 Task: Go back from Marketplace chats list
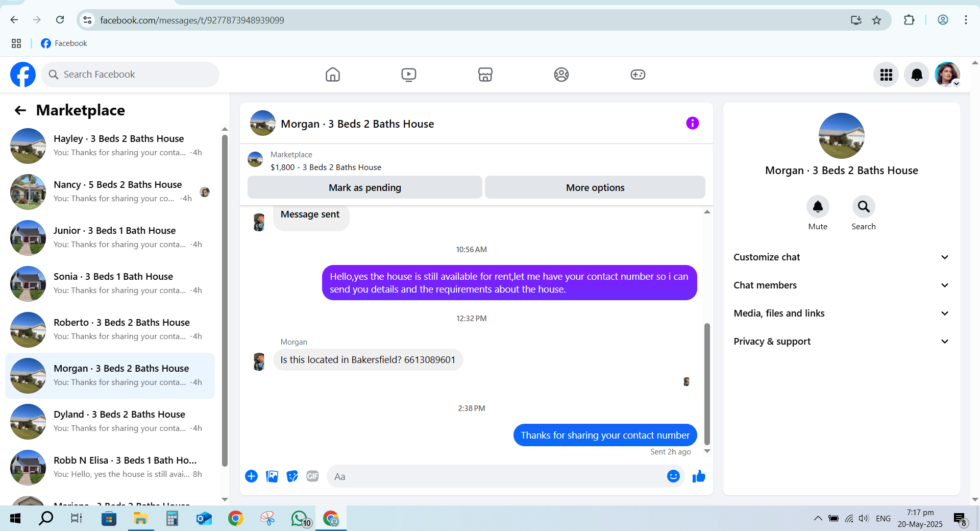(20, 110)
